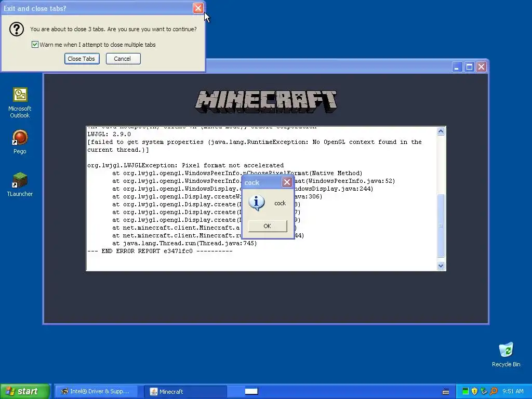Select the TLauncher desktop shortcut
This screenshot has height=399, width=532.
20,184
